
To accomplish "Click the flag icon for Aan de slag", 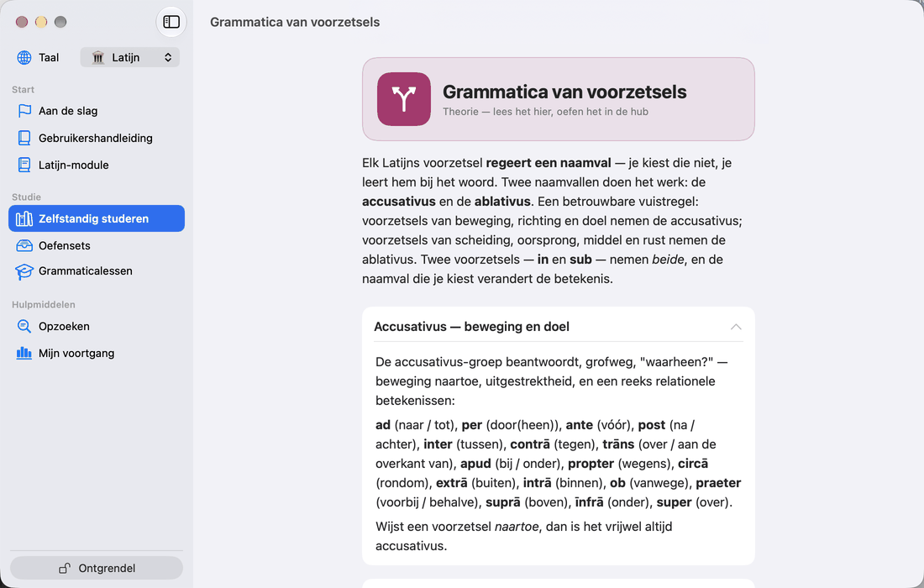I will pyautogui.click(x=24, y=111).
